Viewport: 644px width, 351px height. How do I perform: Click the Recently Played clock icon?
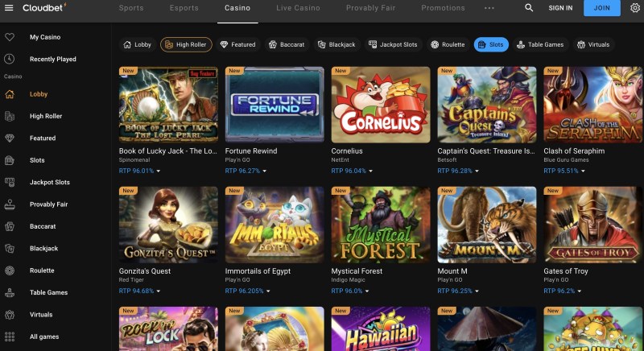[x=10, y=59]
